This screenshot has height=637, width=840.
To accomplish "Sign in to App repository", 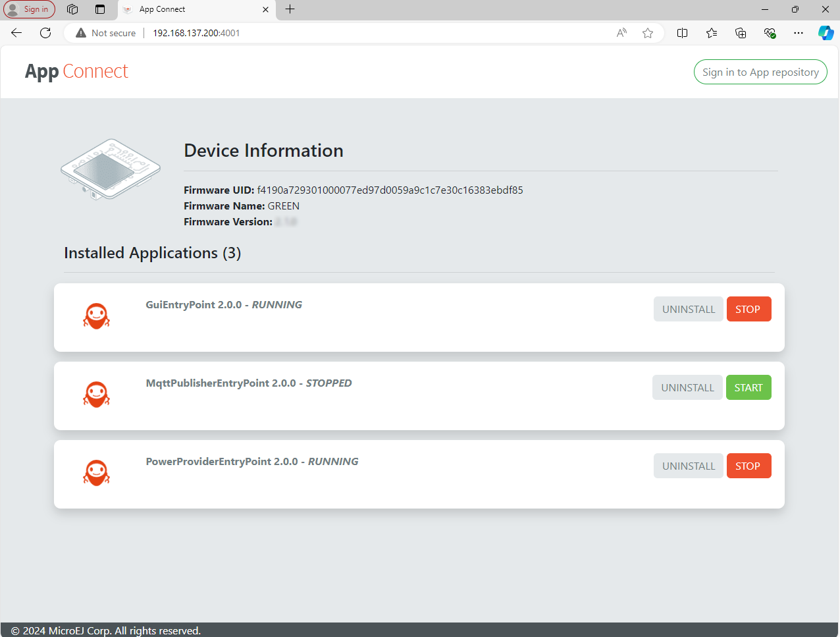I will pyautogui.click(x=760, y=72).
